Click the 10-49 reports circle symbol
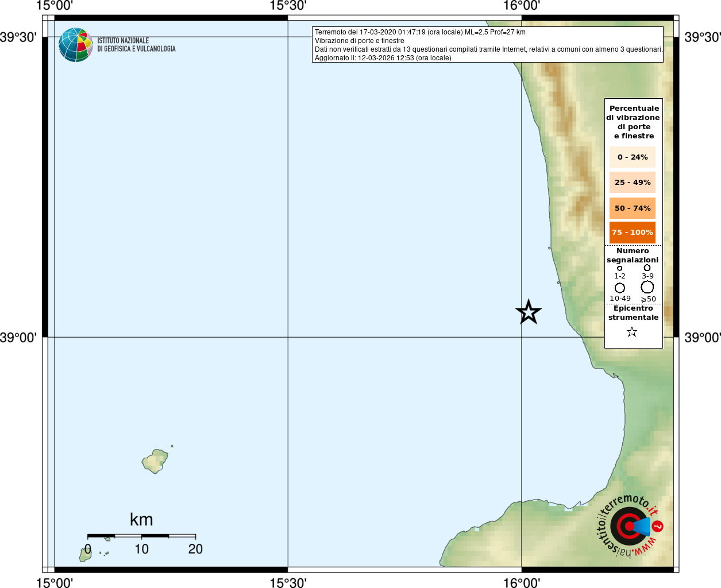721x588 pixels. point(619,288)
